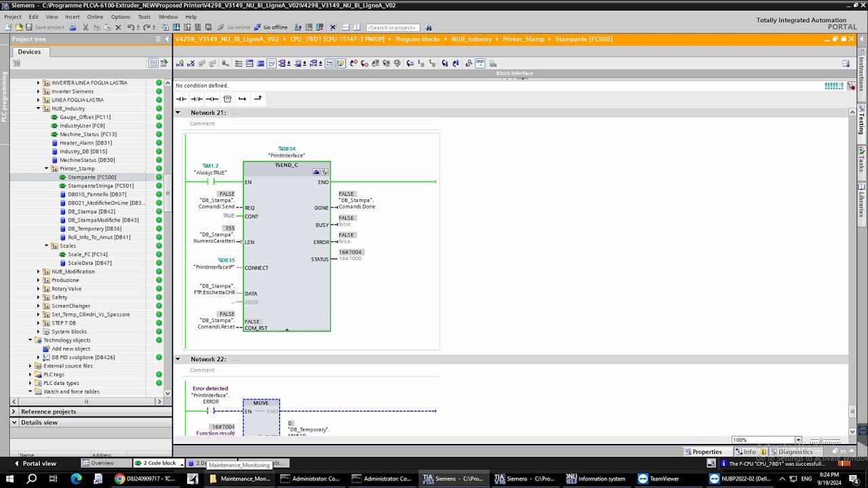This screenshot has width=868, height=488.
Task: Open the Online menu
Action: [x=95, y=17]
